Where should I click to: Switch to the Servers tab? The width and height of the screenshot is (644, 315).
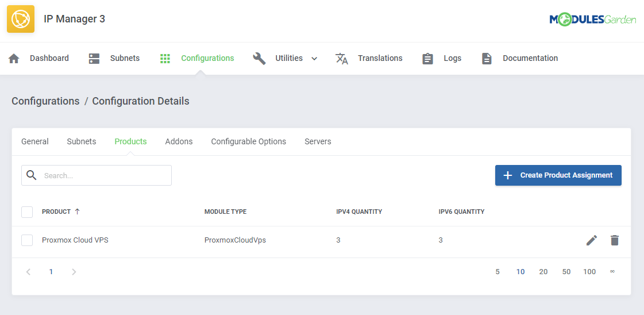pos(318,141)
